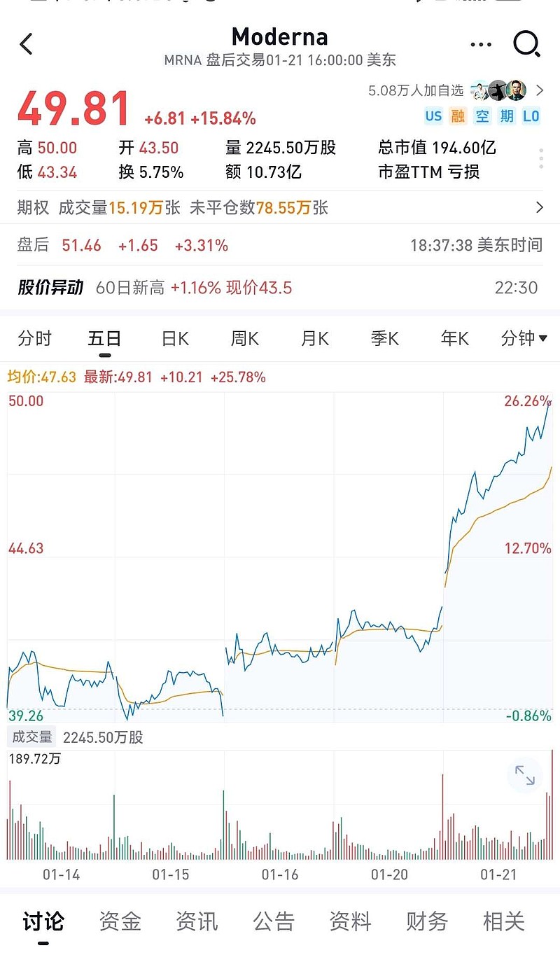Open the 分钟 minute interval dropdown
560x955 pixels.
pyautogui.click(x=524, y=339)
